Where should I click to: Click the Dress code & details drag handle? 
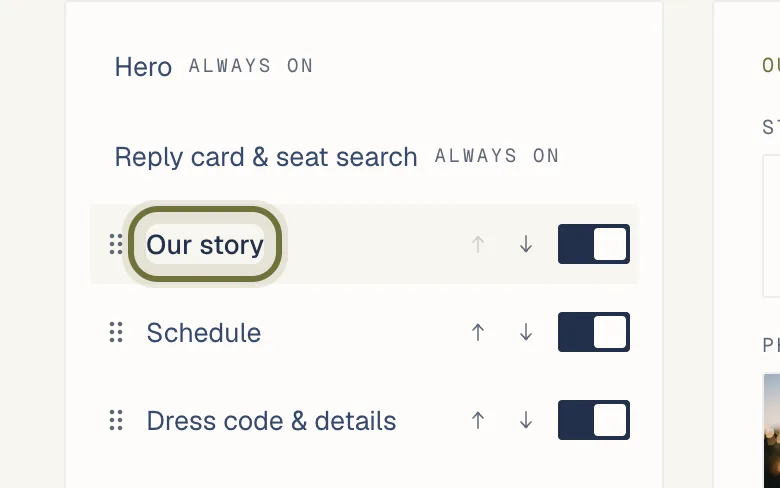click(116, 420)
